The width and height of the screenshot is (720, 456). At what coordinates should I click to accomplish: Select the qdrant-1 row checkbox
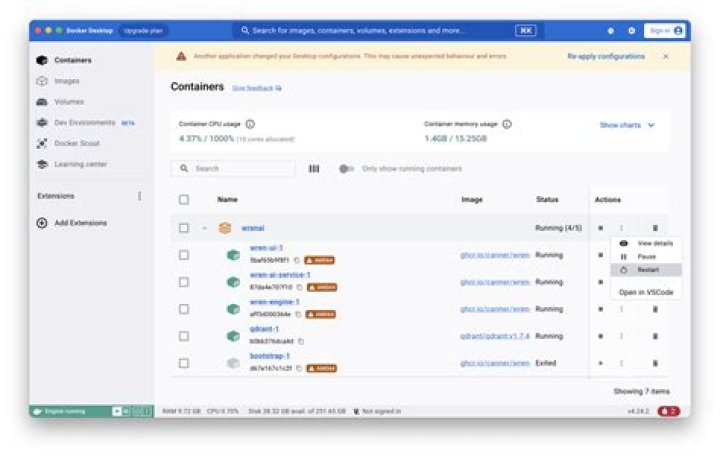(184, 336)
